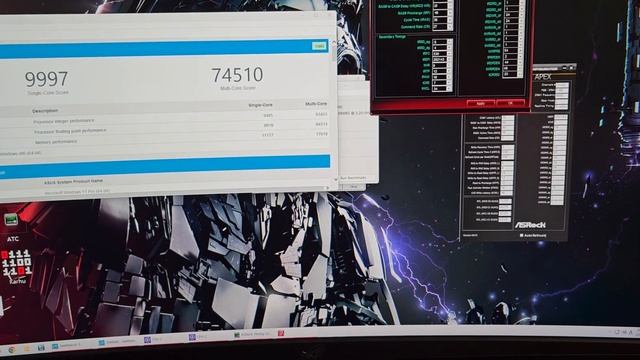Tick the Auto Refresh checkbox in ASRock window
Screen dimensions: 640x360
click(521, 236)
